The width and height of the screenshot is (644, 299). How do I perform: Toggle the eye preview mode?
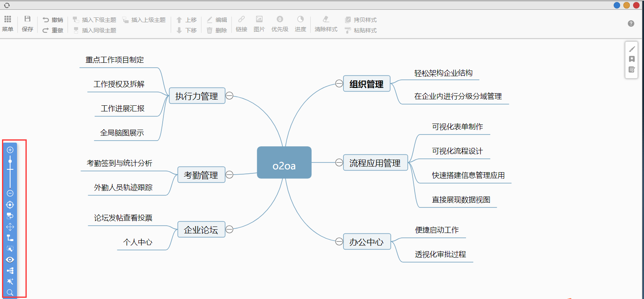pyautogui.click(x=10, y=260)
